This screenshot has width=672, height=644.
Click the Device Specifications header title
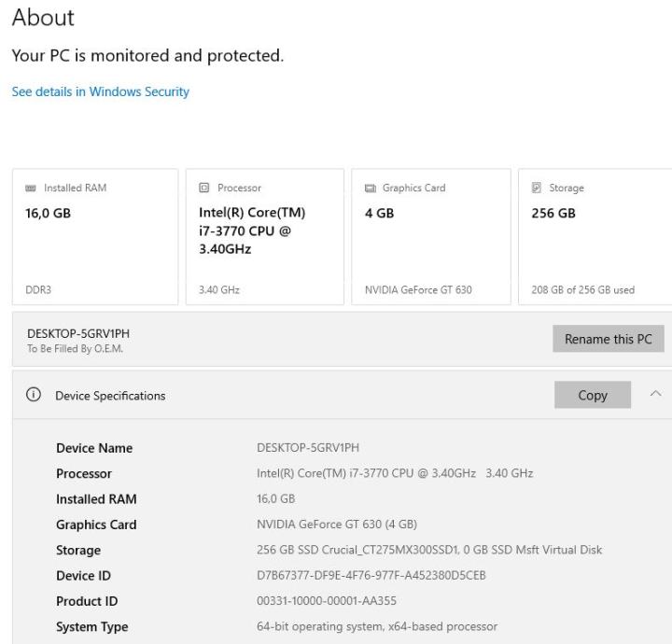(x=110, y=396)
